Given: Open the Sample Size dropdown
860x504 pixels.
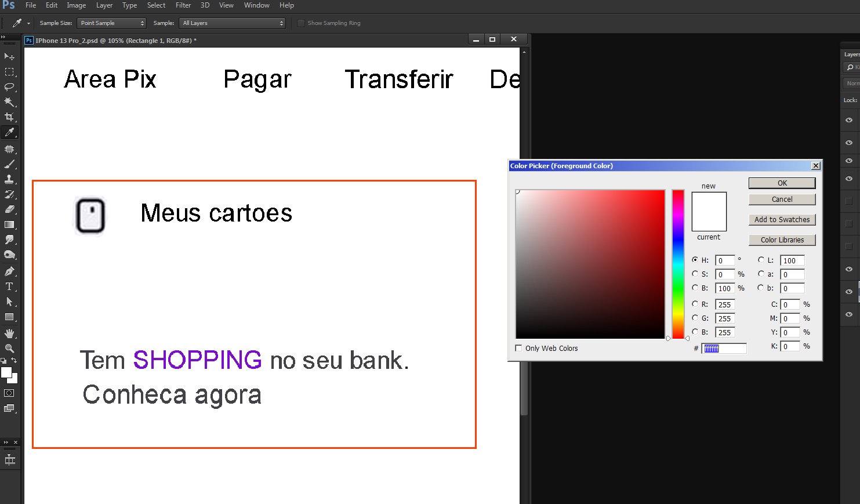Looking at the screenshot, I should [x=111, y=23].
